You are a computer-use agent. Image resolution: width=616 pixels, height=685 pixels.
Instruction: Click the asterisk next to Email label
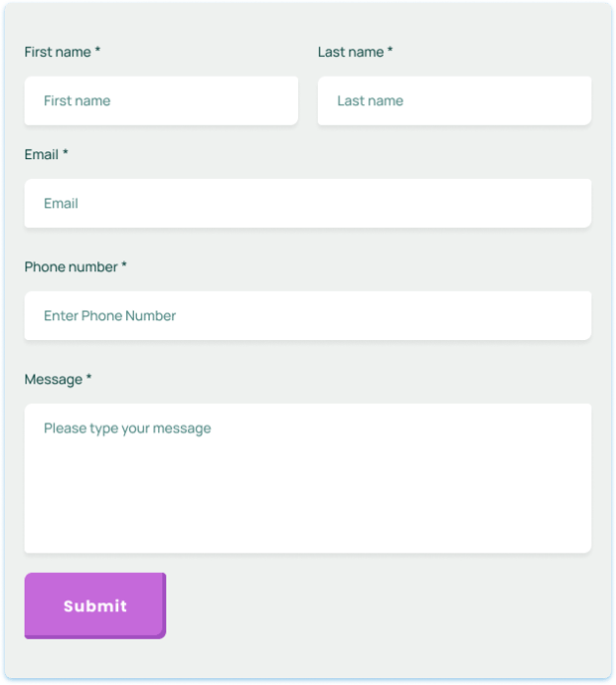66,154
